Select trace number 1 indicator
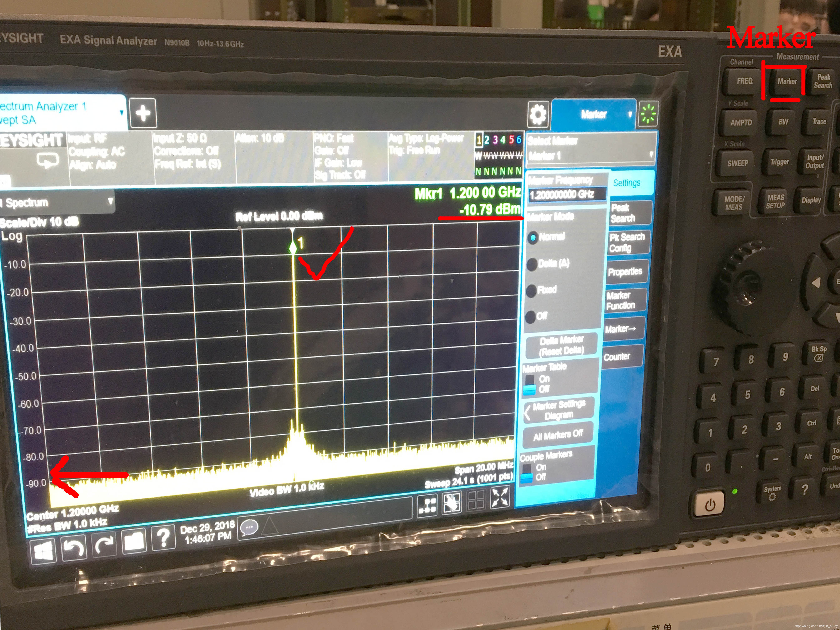The image size is (840, 630). pyautogui.click(x=479, y=140)
